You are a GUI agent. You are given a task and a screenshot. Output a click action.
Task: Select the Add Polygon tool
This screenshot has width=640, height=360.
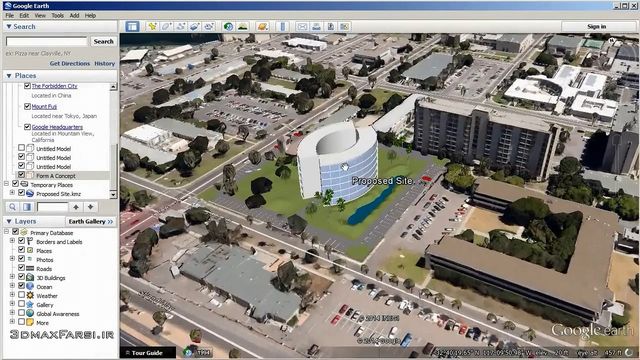[166, 27]
